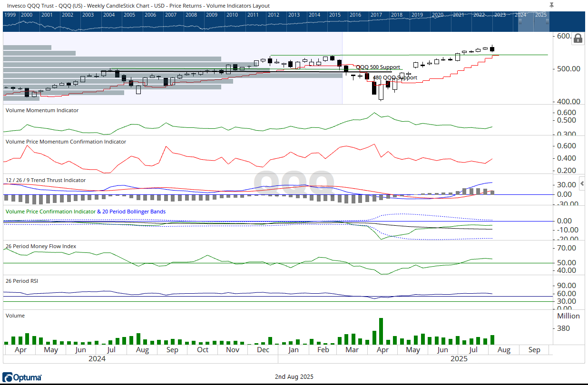Toggle the price scale lock icon
The width and height of the screenshot is (588, 385).
(578, 38)
